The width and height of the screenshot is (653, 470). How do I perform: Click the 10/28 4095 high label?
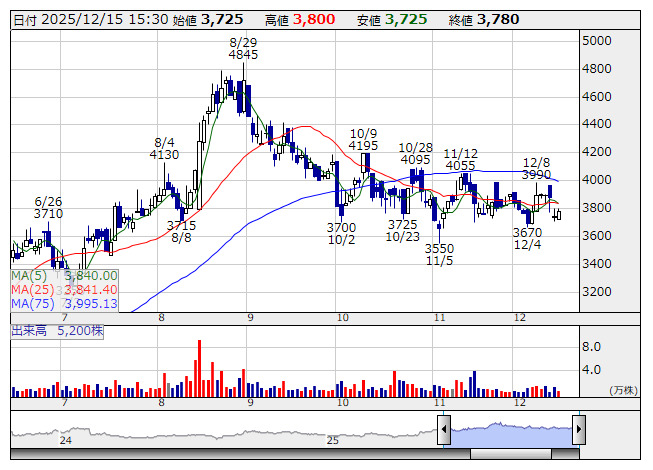[x=416, y=154]
